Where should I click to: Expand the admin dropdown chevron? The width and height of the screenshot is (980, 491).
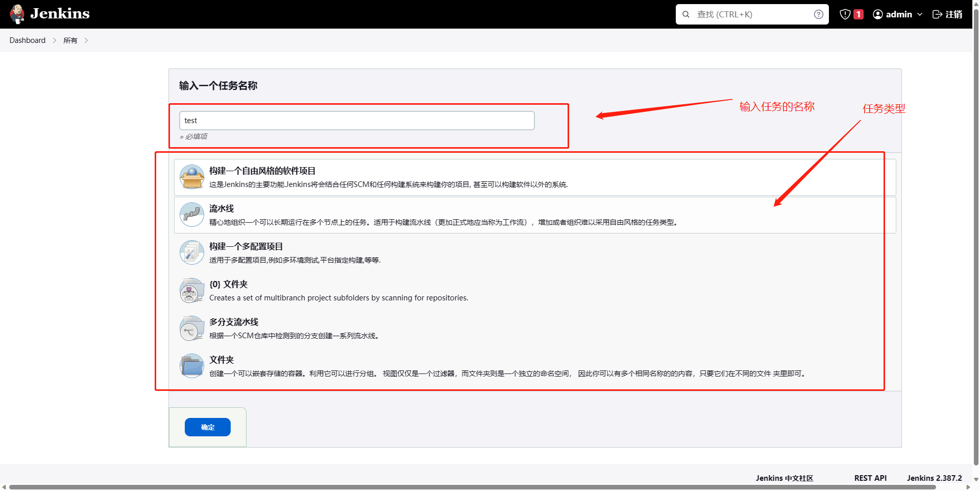920,14
